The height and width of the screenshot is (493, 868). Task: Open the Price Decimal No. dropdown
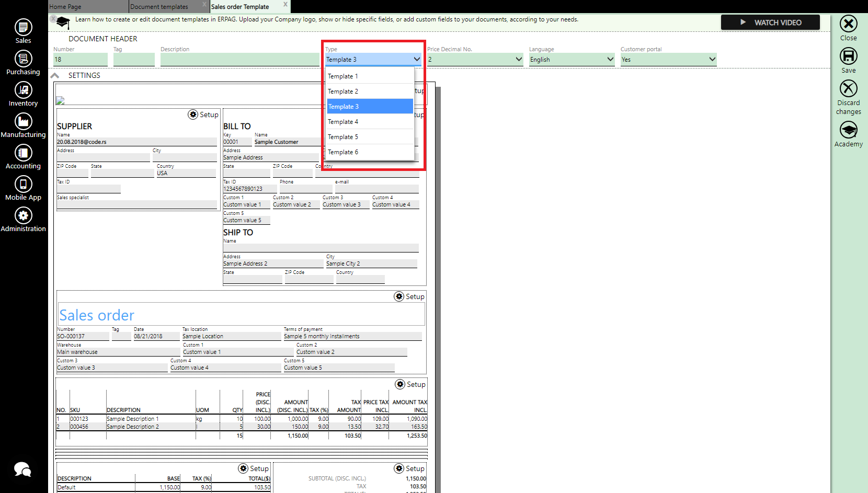475,60
